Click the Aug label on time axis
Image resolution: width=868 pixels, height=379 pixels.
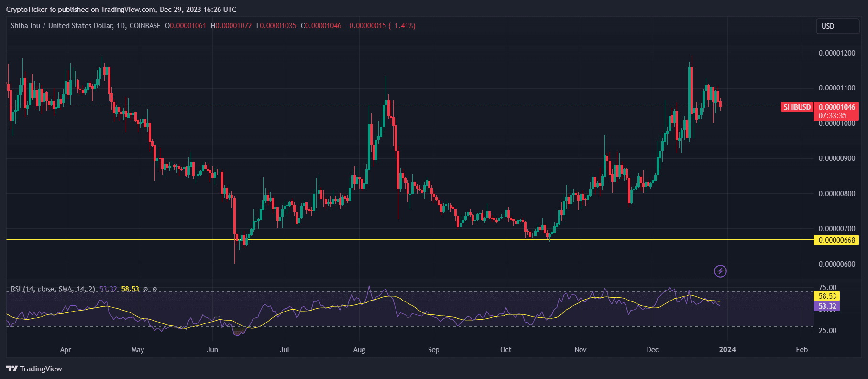[x=359, y=350]
